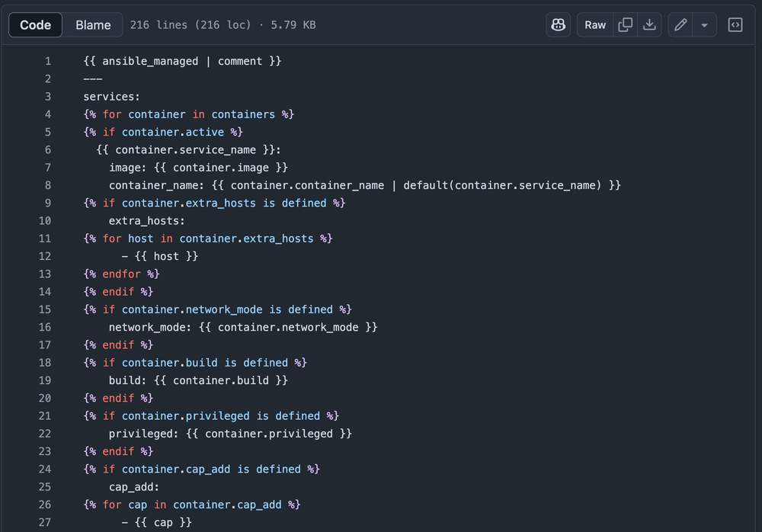Switch to the Blame view
762x532 pixels.
coord(91,24)
